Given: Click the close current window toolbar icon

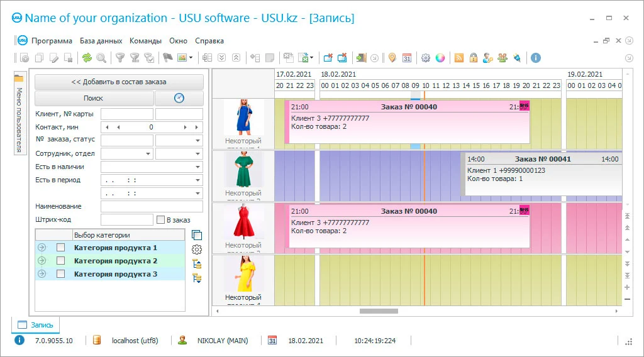Looking at the screenshot, I should coord(328,58).
